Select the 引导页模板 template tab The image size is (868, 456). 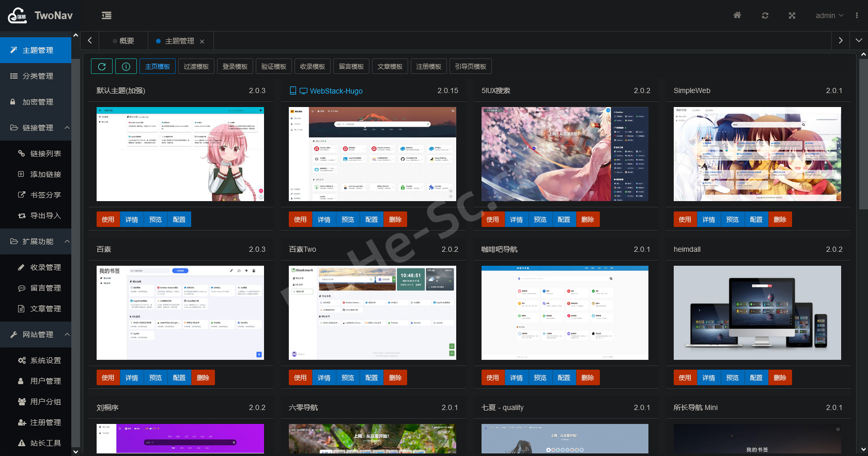coord(471,66)
